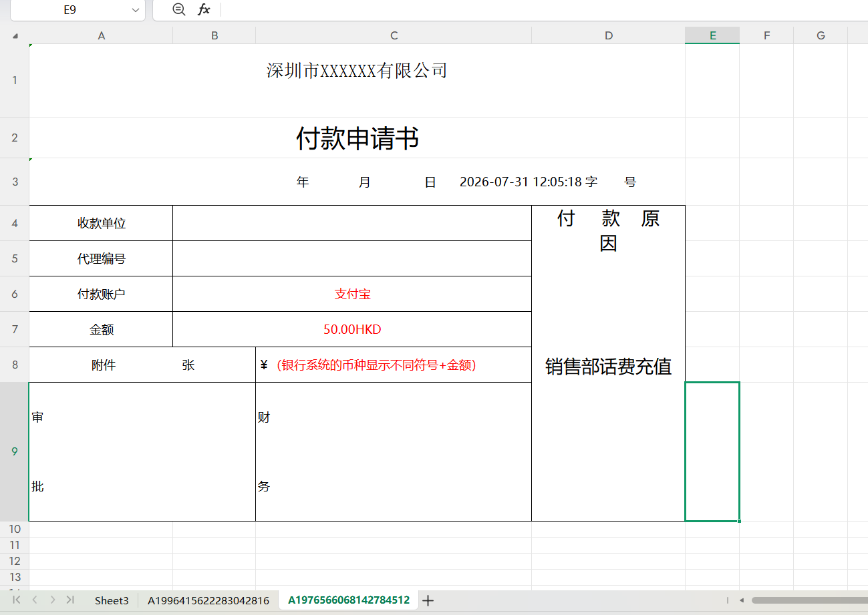The height and width of the screenshot is (615, 868).
Task: Click the Name Box showing E9
Action: pos(69,10)
